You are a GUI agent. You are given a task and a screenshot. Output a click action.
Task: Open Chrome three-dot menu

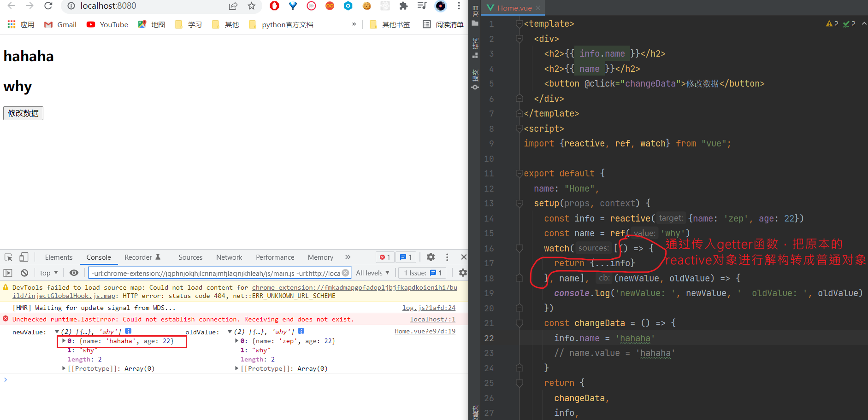459,6
